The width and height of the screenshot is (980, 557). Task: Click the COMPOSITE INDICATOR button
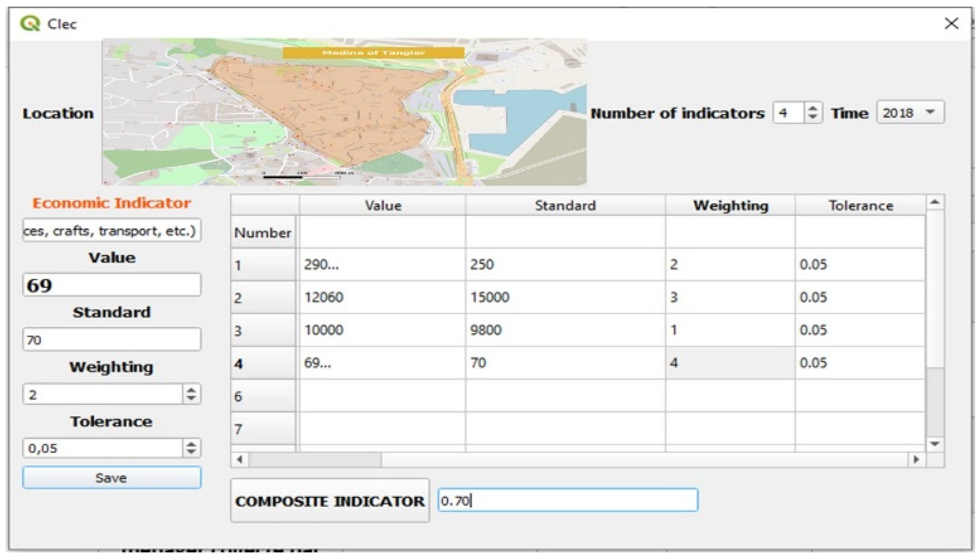[x=330, y=501]
